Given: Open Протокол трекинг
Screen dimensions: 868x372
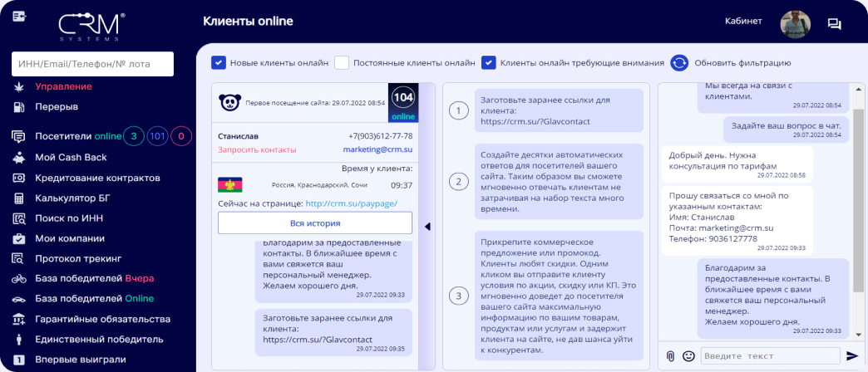Looking at the screenshot, I should [x=78, y=258].
